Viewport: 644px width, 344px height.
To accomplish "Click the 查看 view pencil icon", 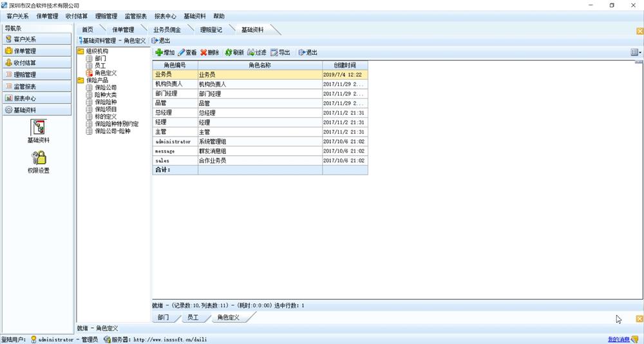I will coord(181,53).
